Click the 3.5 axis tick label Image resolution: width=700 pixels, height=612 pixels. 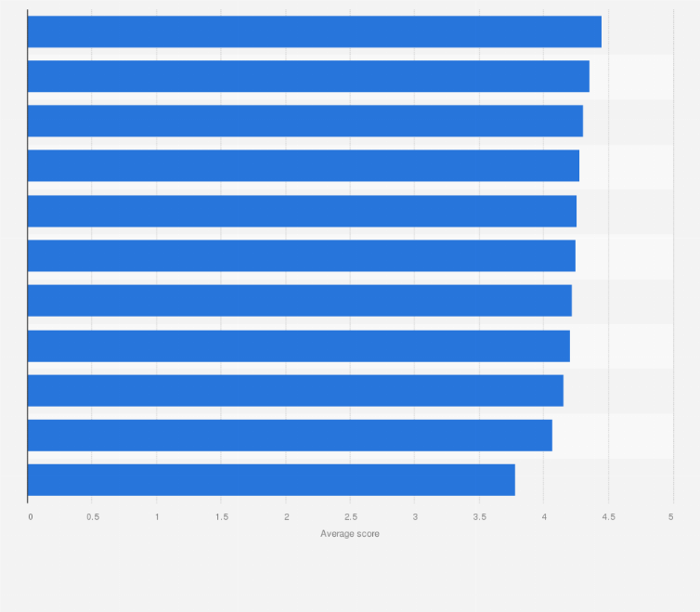[479, 515]
